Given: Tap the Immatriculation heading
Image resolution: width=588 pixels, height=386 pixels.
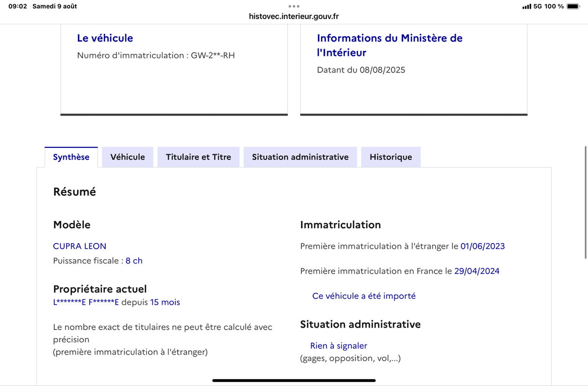Looking at the screenshot, I should tap(340, 225).
